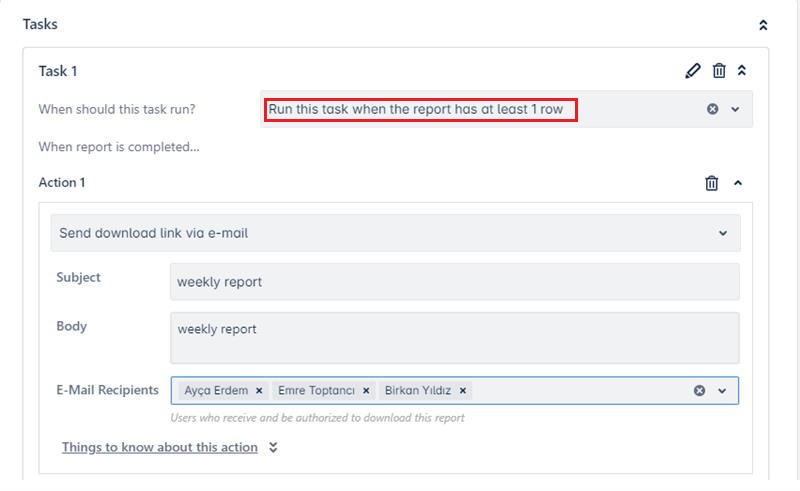
Task: Open the Send download link via e-mail dropdown
Action: tap(395, 233)
